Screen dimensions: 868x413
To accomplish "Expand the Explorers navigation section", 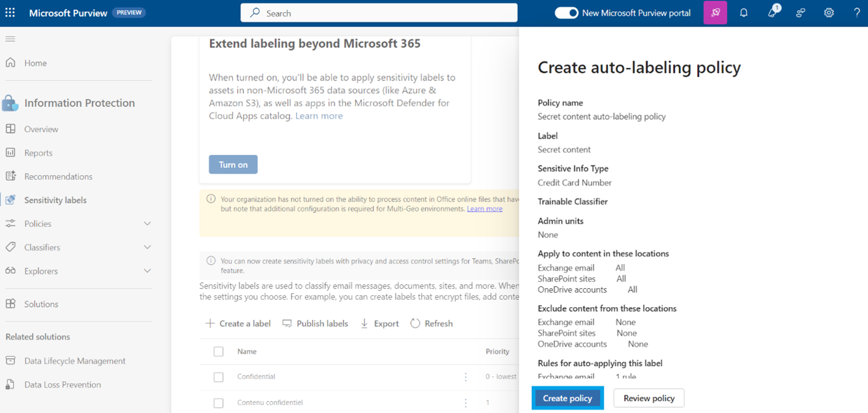I will point(147,271).
